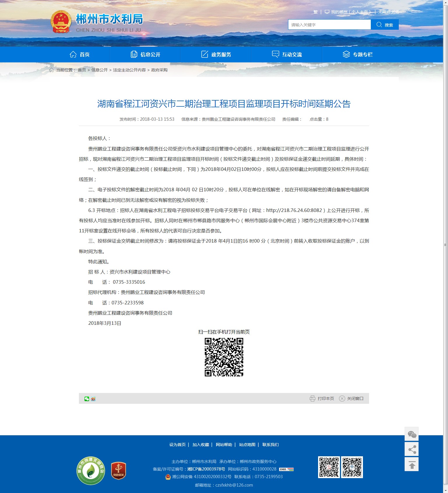The width and height of the screenshot is (448, 493).
Task: Click the 网站标识码：4310000028 footer text
Action: click(x=252, y=469)
